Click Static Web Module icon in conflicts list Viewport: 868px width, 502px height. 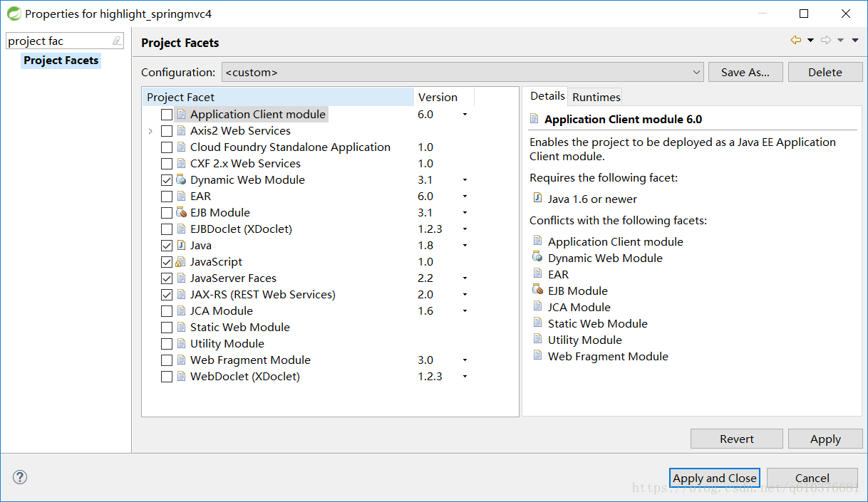point(537,323)
